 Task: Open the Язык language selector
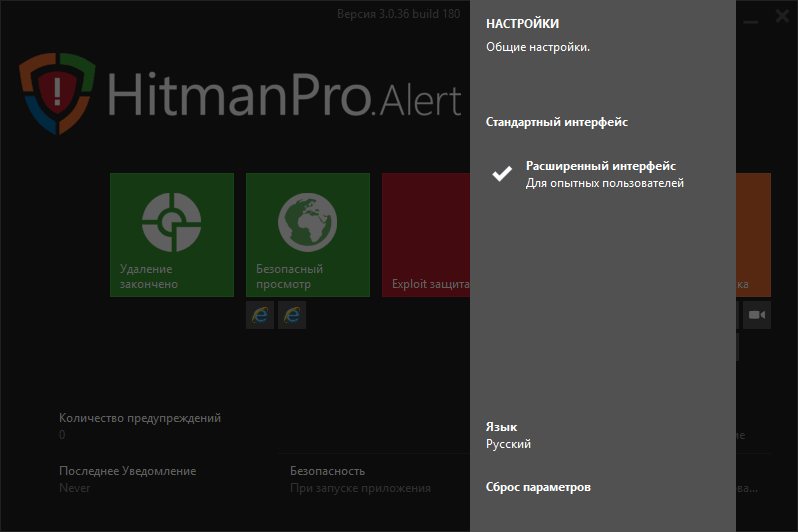coord(508,435)
